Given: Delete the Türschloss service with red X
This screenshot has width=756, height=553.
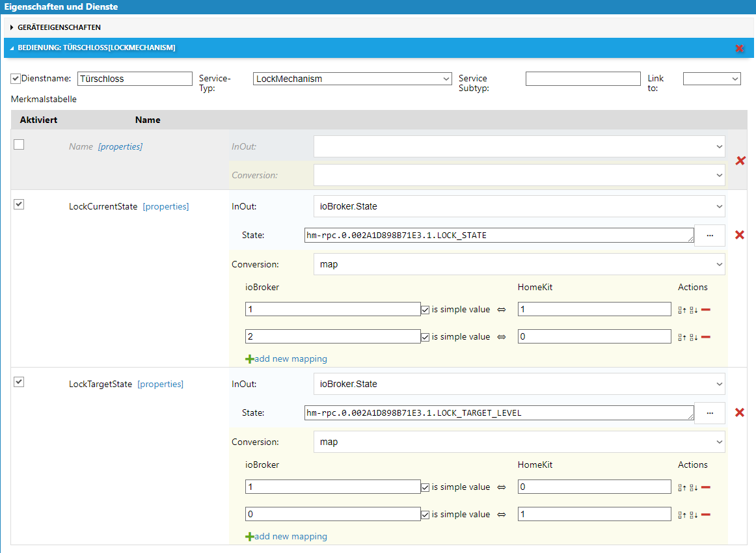Looking at the screenshot, I should [x=739, y=48].
